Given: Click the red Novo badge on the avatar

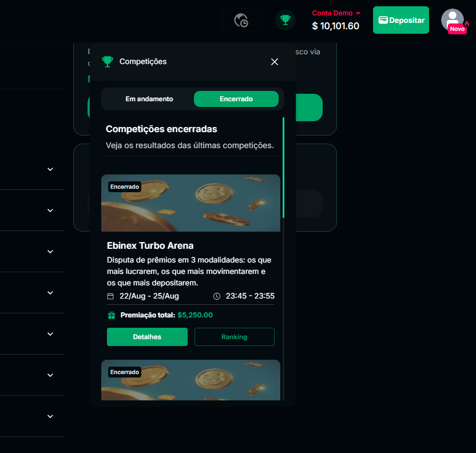Looking at the screenshot, I should [x=457, y=29].
